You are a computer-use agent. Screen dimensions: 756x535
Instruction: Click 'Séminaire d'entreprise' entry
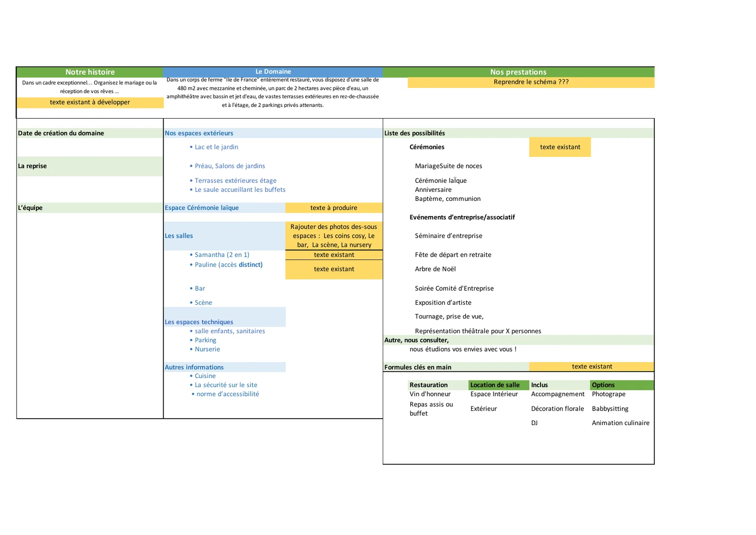[x=448, y=236]
